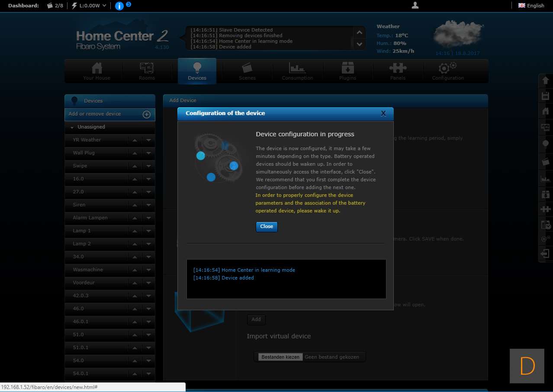Click the blue info notifications icon
The height and width of the screenshot is (392, 553).
(x=119, y=6)
